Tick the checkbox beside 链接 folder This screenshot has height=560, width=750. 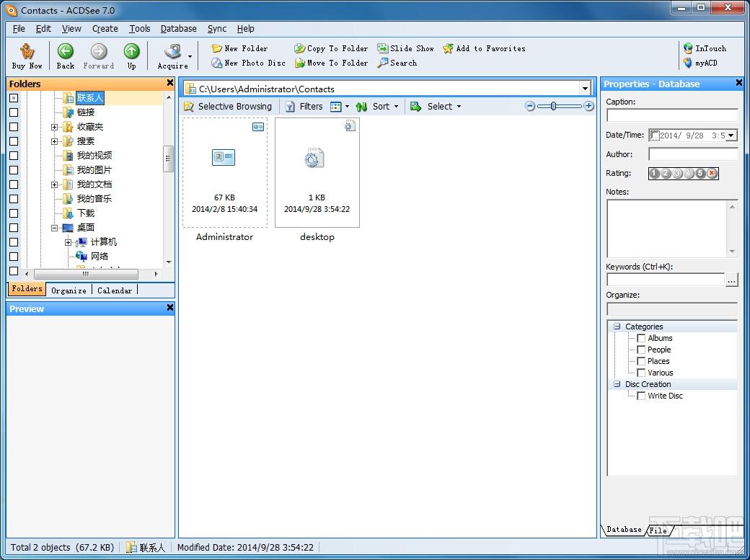[x=14, y=112]
